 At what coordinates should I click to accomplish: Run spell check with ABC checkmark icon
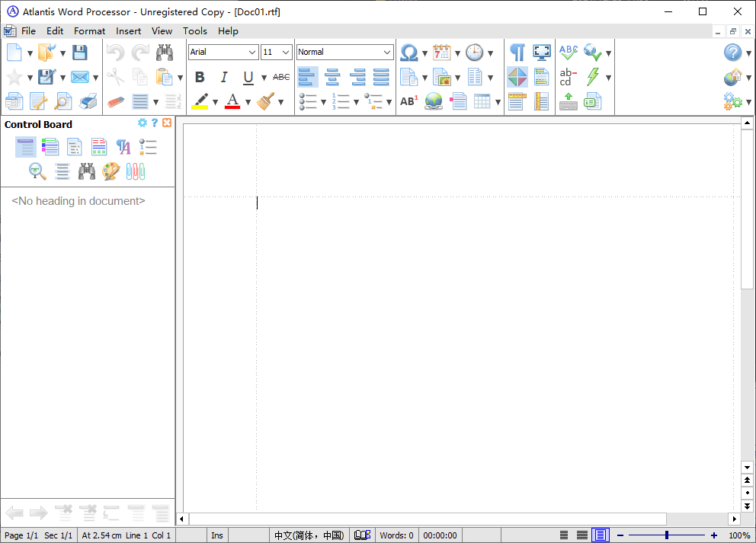[569, 53]
